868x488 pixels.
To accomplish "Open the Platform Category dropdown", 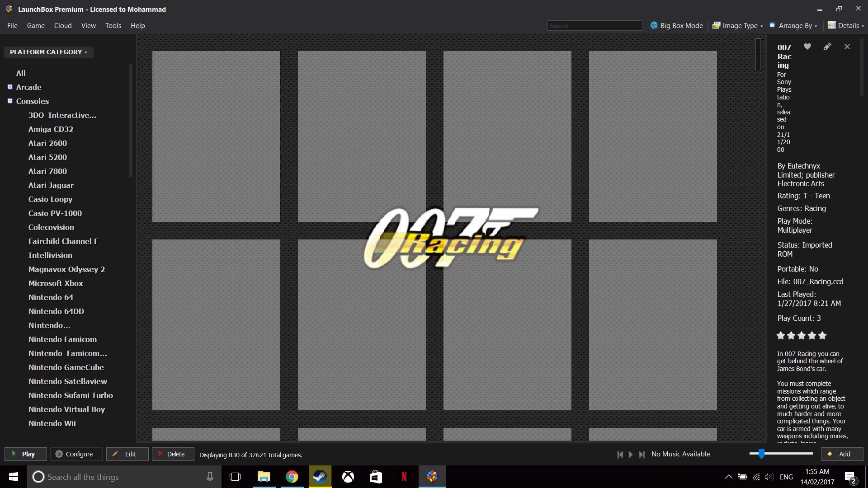I will click(x=48, y=52).
